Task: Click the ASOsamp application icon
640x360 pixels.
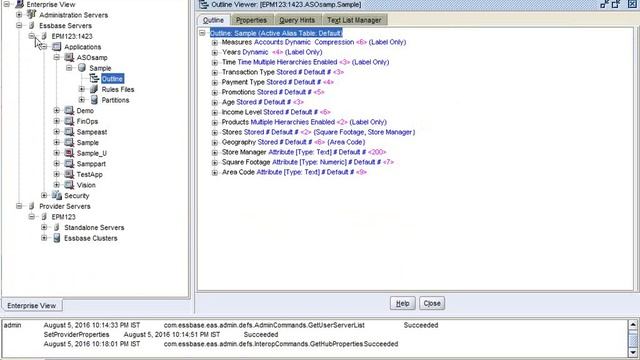Action: click(69, 57)
